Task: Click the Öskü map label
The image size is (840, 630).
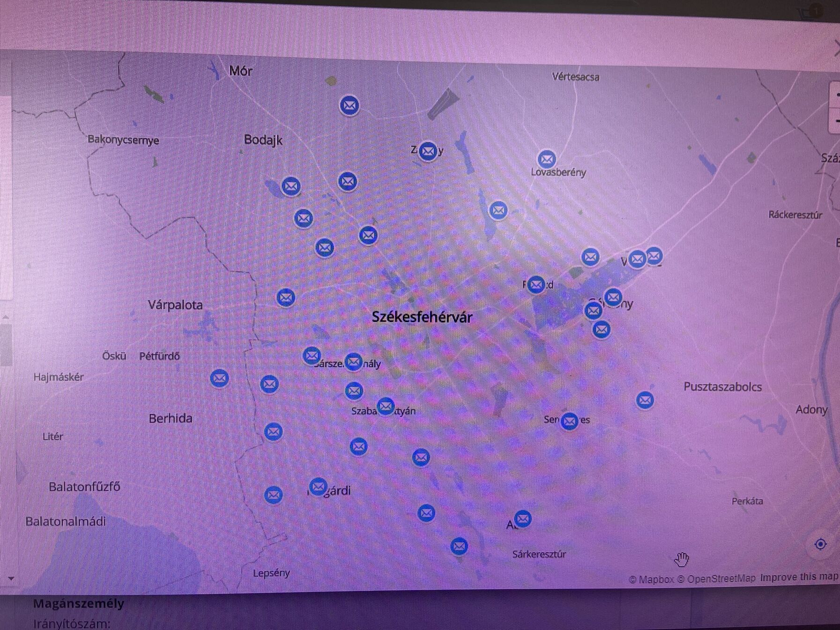Action: [114, 356]
